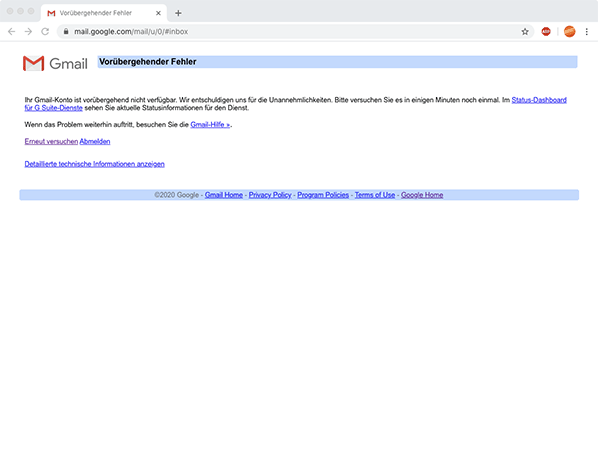This screenshot has width=598, height=458.
Task: Reload the page with the refresh icon
Action: tap(45, 32)
